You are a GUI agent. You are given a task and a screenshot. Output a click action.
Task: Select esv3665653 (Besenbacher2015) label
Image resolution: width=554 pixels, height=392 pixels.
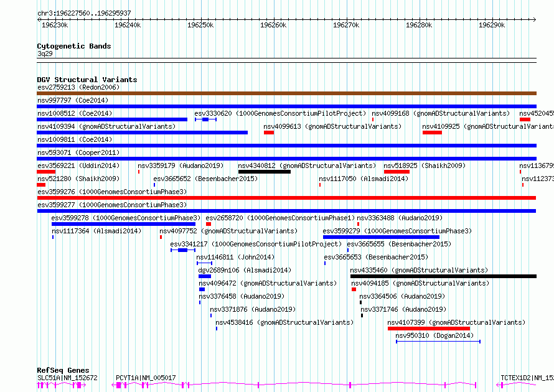tap(376, 257)
